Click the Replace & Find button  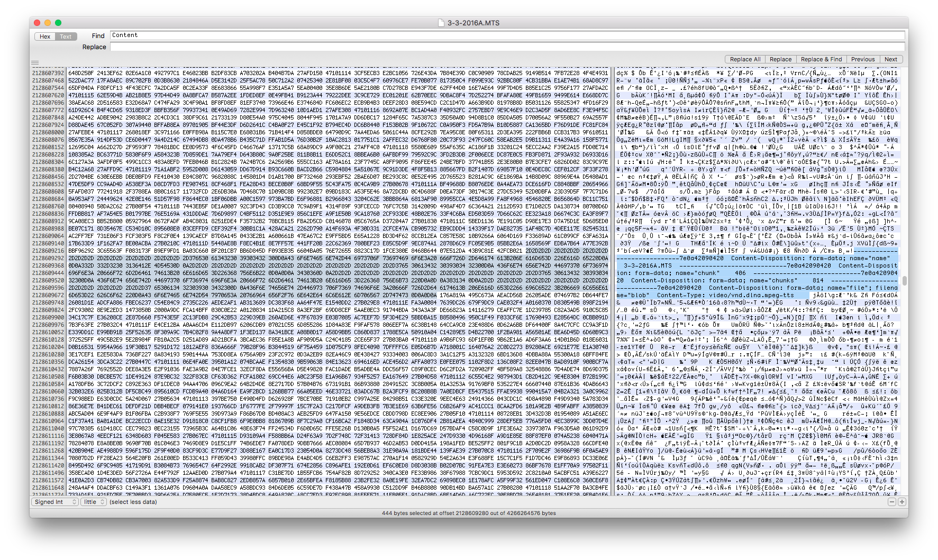click(x=821, y=59)
